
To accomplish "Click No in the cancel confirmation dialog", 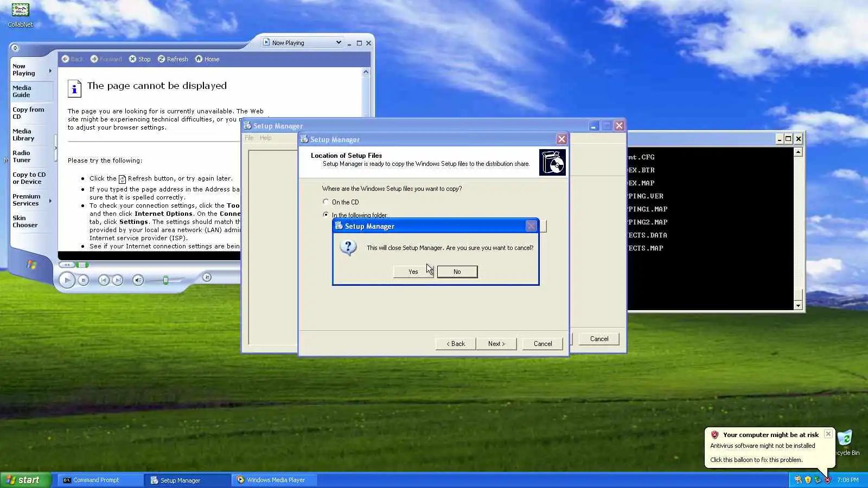I will click(x=457, y=272).
